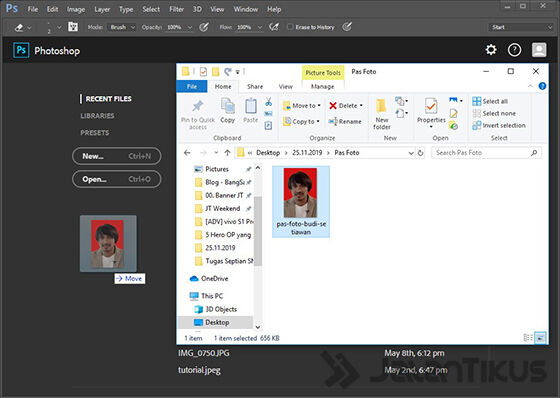This screenshot has height=398, width=560.
Task: Open the Photoshop Image menu
Action: tap(76, 9)
